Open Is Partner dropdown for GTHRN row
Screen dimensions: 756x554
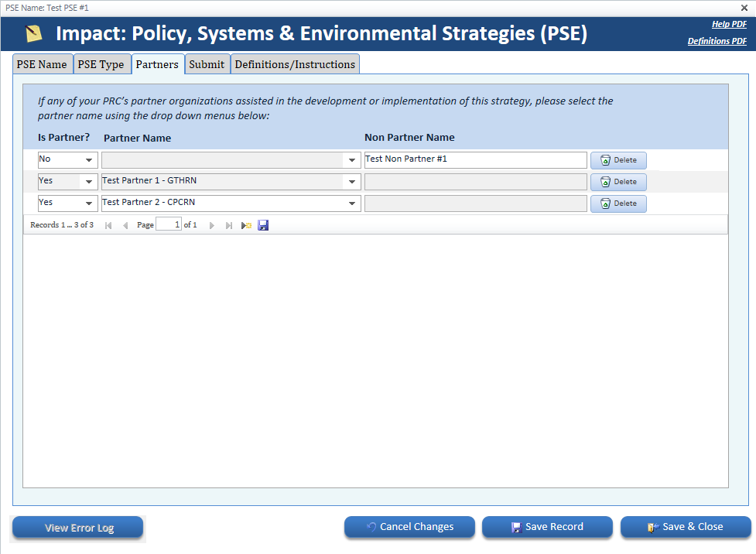tap(89, 182)
